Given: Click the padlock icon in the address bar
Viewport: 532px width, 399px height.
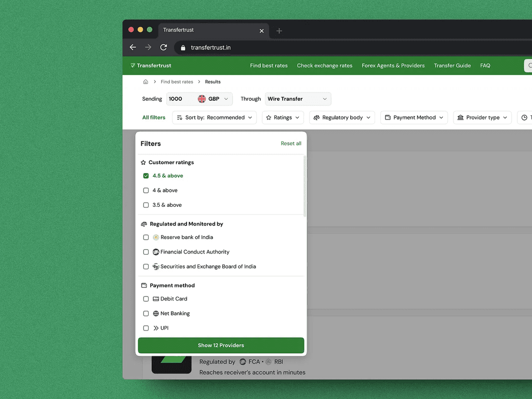Looking at the screenshot, I should pyautogui.click(x=183, y=48).
